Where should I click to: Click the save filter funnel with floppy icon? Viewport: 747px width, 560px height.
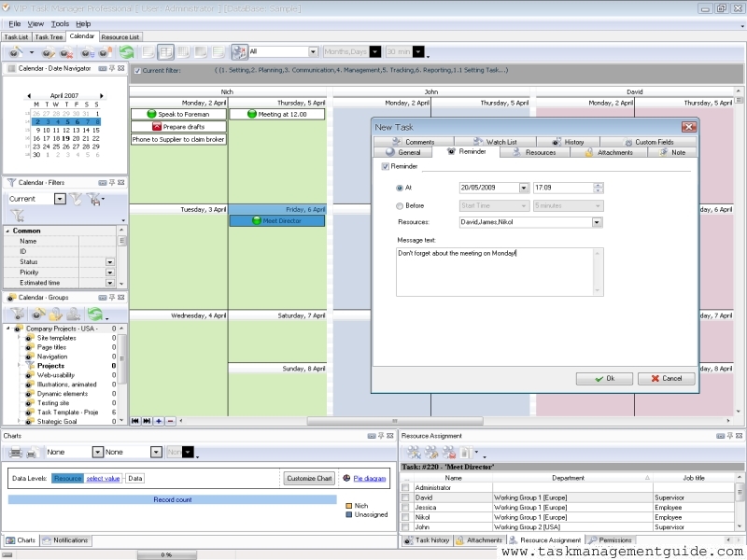click(x=94, y=199)
